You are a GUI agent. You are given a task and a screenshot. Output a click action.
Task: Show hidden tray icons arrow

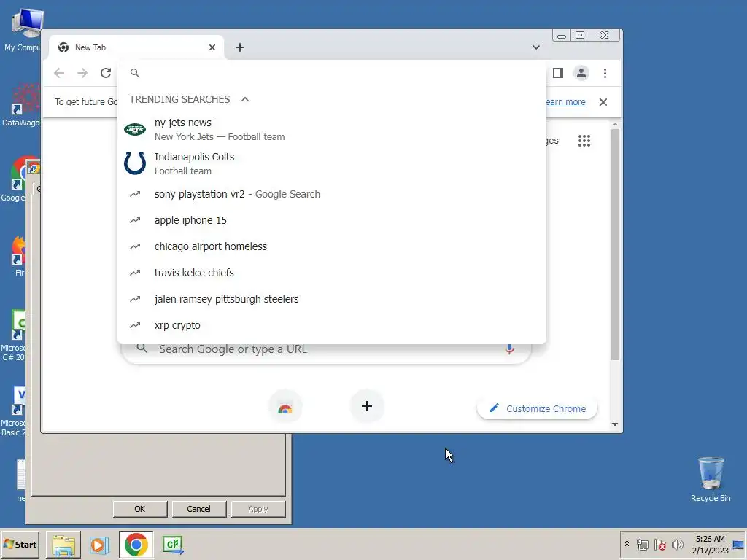pos(627,544)
